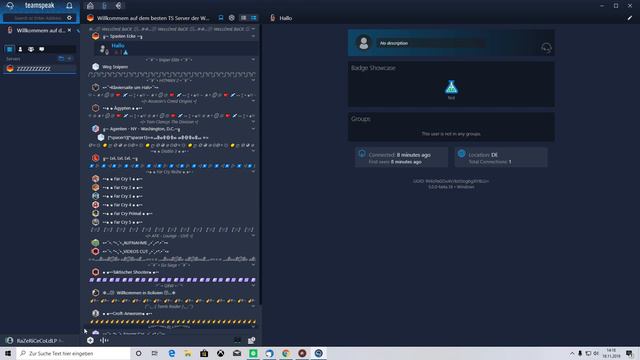This screenshot has height=360, width=640.
Task: Collapse the Agenten - NY - Washington channel arrow
Action: 253,129
